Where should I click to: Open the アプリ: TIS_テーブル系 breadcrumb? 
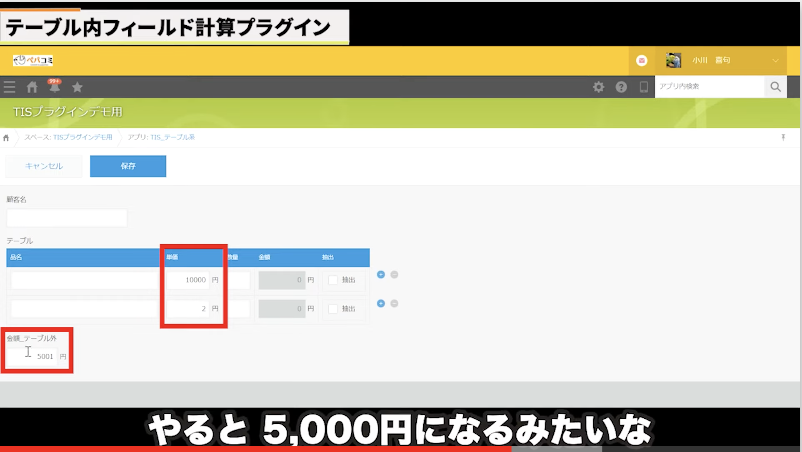coord(161,136)
